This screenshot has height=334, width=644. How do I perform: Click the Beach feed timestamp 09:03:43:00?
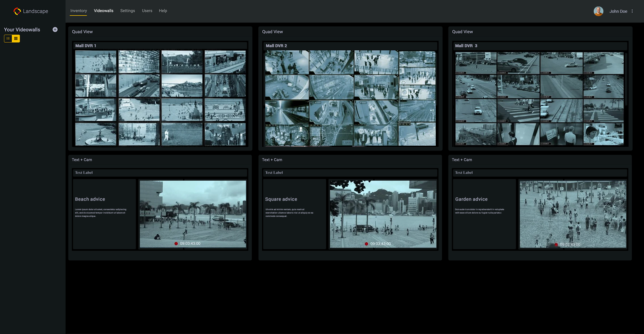(190, 244)
